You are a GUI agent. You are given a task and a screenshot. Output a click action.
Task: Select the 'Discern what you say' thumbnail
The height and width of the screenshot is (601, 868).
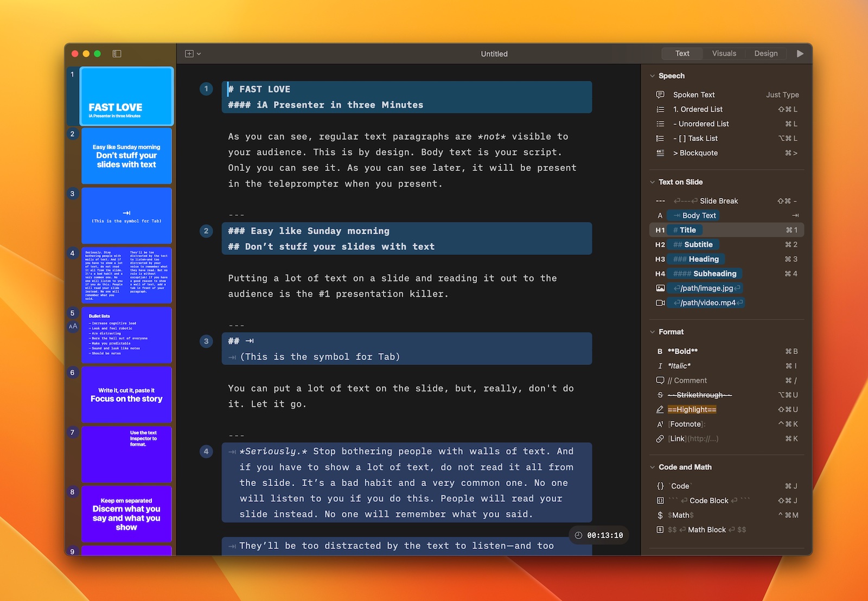pyautogui.click(x=127, y=514)
